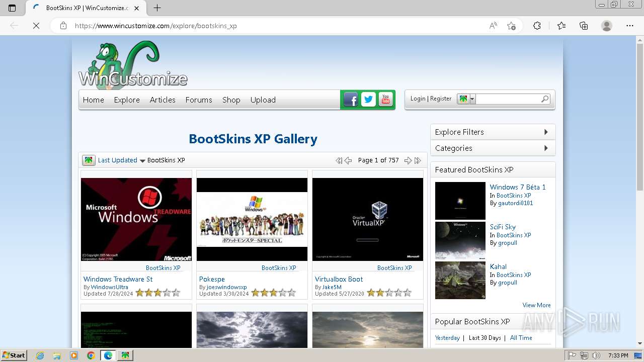Open author WindowsUltra profile

click(109, 287)
